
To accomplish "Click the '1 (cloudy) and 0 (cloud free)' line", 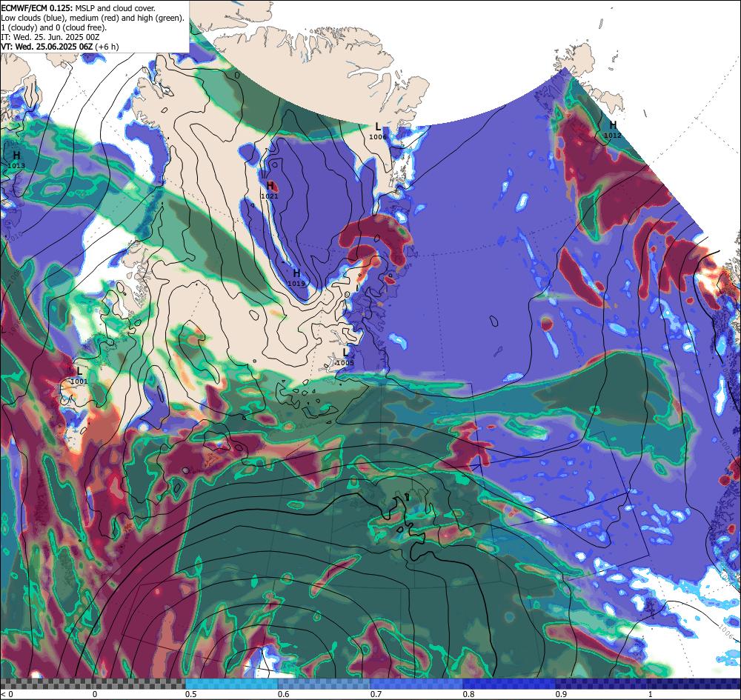I will [x=54, y=27].
